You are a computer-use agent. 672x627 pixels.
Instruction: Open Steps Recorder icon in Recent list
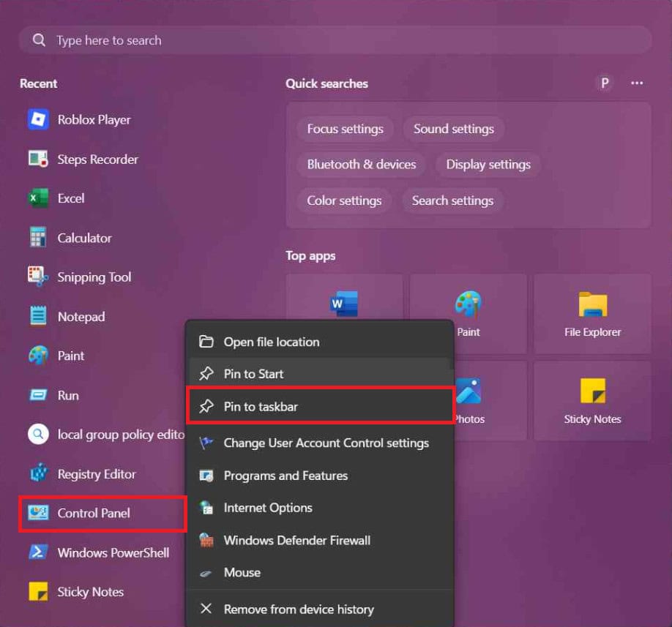click(38, 159)
